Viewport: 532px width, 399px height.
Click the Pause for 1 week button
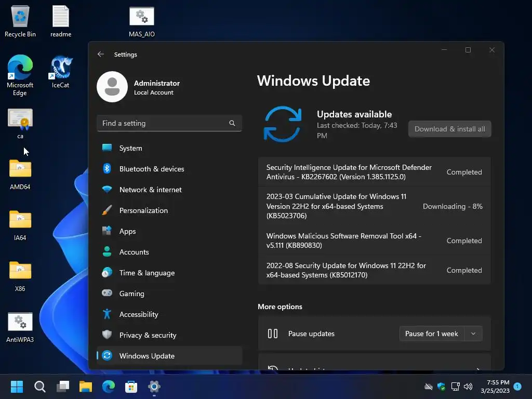pyautogui.click(x=432, y=334)
